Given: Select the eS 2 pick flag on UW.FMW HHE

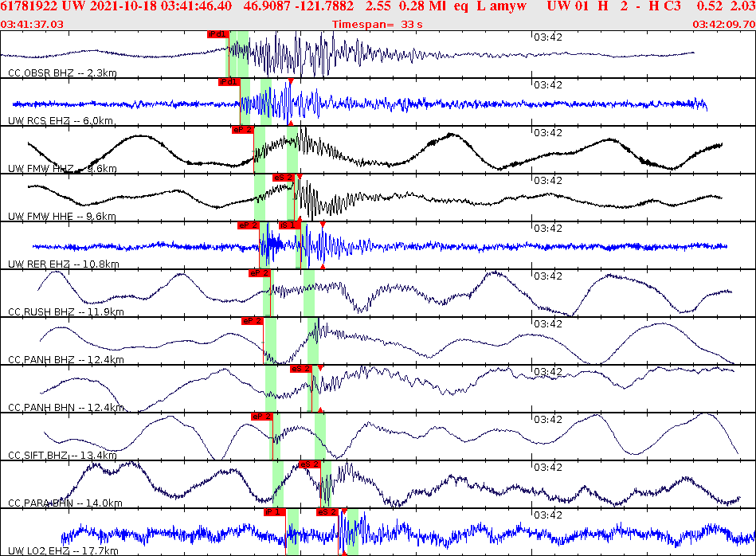Looking at the screenshot, I should 284,178.
